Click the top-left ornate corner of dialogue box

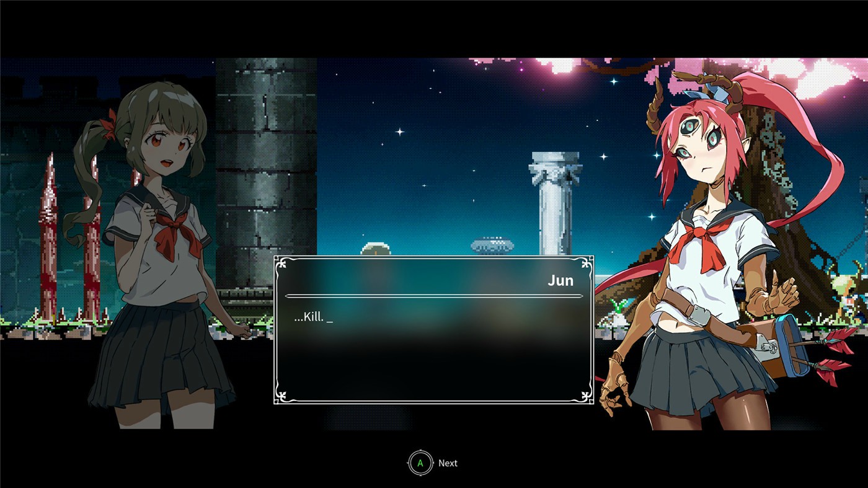click(x=281, y=263)
